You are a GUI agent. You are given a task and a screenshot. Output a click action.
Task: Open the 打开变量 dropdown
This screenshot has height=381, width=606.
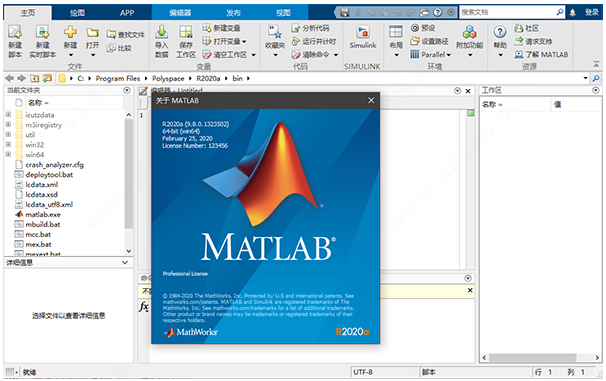pos(244,41)
